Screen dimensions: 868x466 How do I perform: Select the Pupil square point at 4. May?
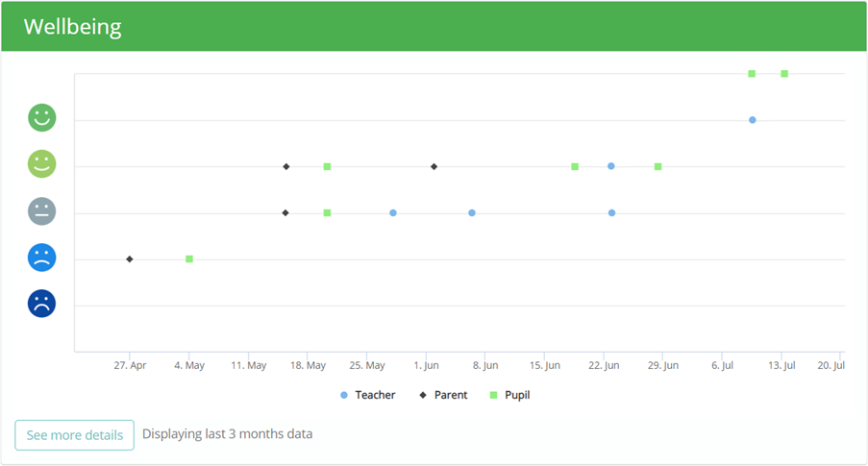tap(189, 259)
